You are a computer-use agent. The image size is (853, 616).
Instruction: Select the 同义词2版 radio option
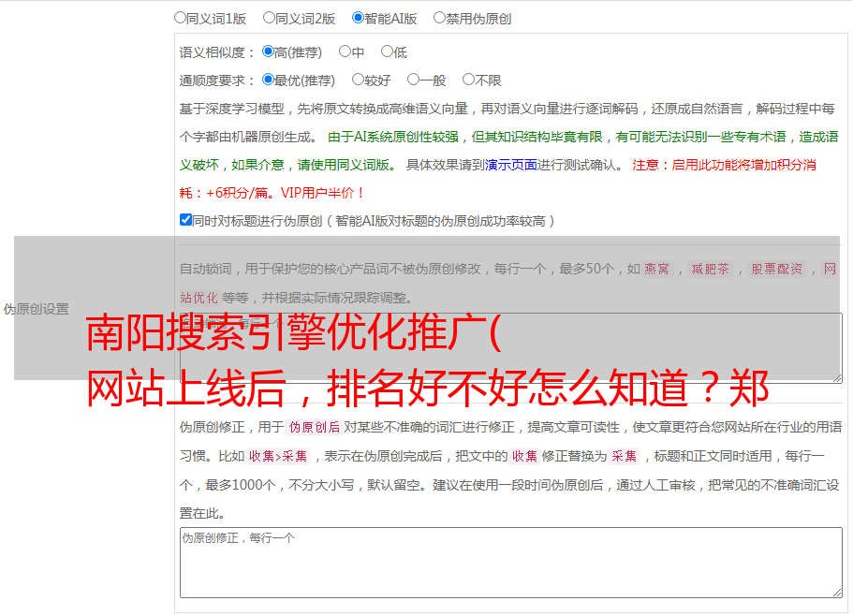pyautogui.click(x=269, y=18)
